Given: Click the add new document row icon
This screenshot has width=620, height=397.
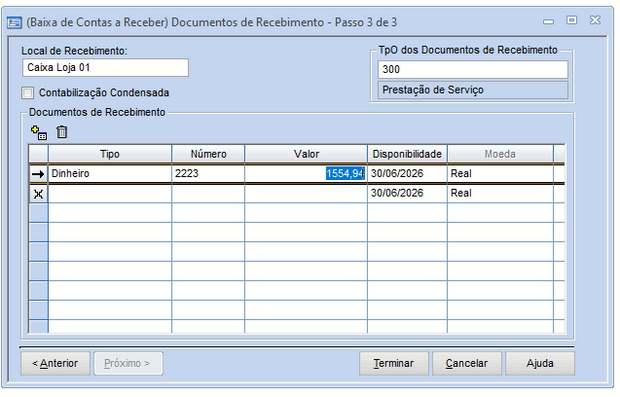Looking at the screenshot, I should (39, 132).
